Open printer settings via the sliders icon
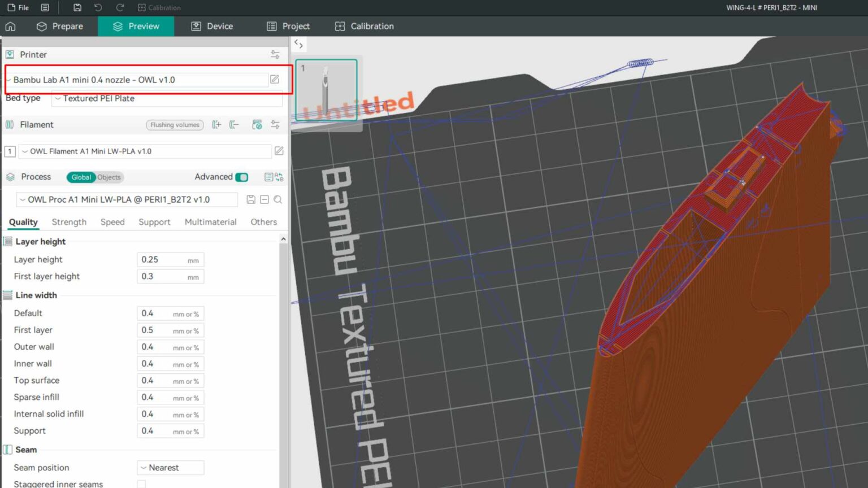 [275, 54]
